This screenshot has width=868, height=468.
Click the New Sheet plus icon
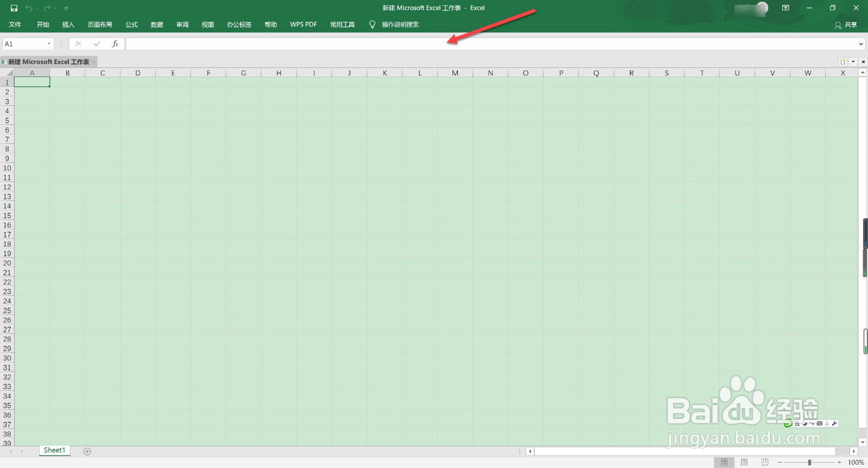tap(87, 451)
